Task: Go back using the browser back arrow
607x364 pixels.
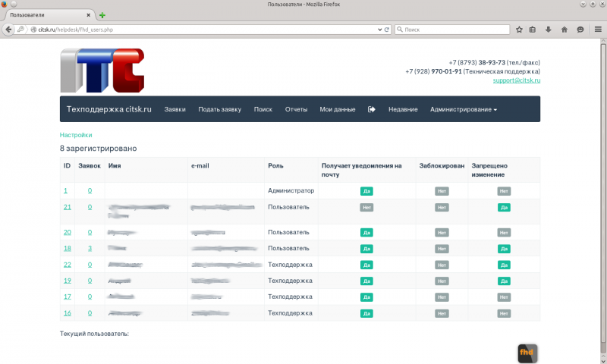Action: pos(8,30)
